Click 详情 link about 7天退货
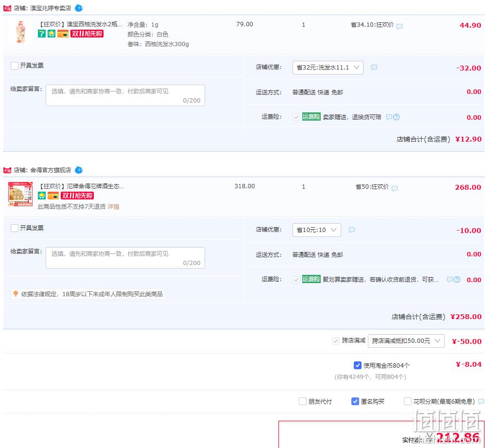The width and height of the screenshot is (485, 448). point(113,207)
